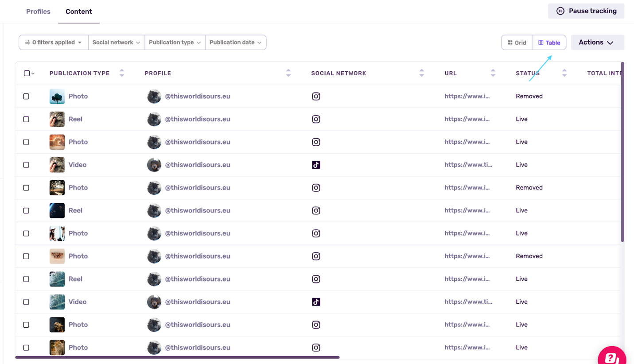Expand the Publication type filter
Screen dimensions: 634x364
click(175, 43)
